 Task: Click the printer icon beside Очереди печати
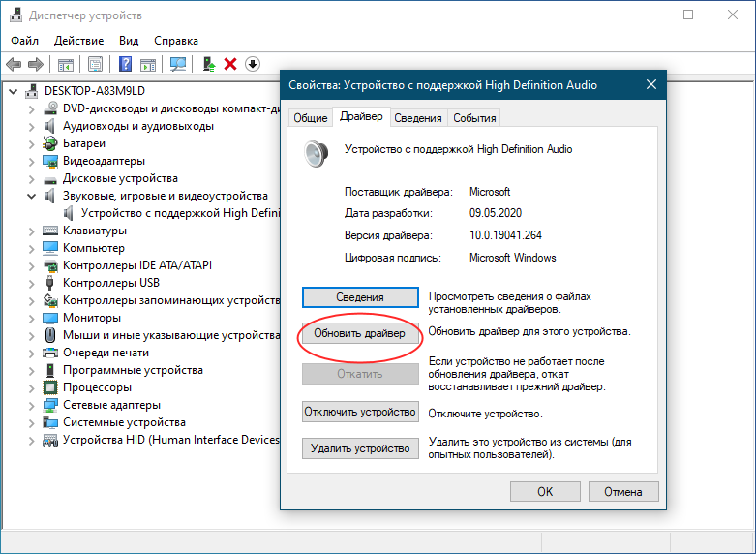click(50, 353)
